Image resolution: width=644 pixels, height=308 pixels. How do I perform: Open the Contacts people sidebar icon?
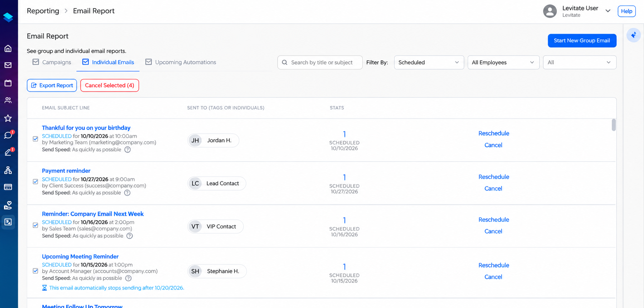(8, 100)
